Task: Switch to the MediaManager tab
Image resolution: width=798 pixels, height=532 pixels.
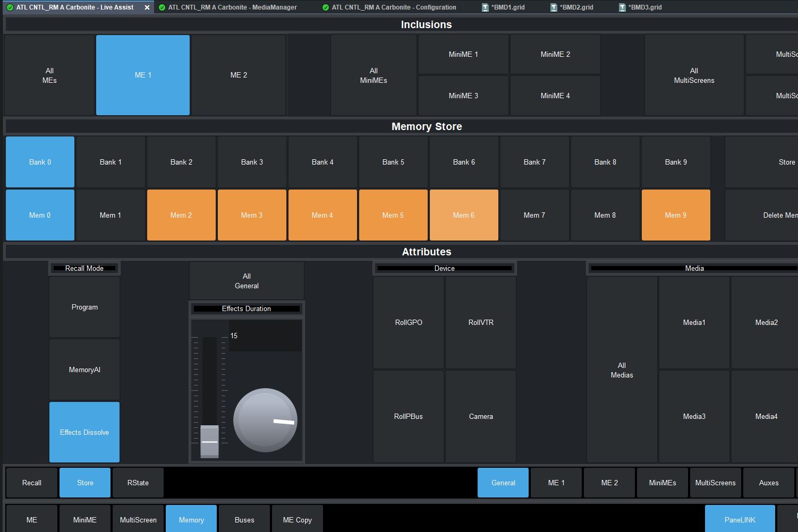Action: point(232,7)
